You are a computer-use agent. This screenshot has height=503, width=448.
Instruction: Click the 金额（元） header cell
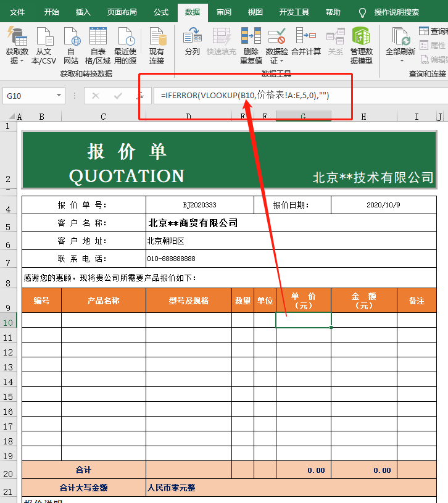pyautogui.click(x=364, y=301)
